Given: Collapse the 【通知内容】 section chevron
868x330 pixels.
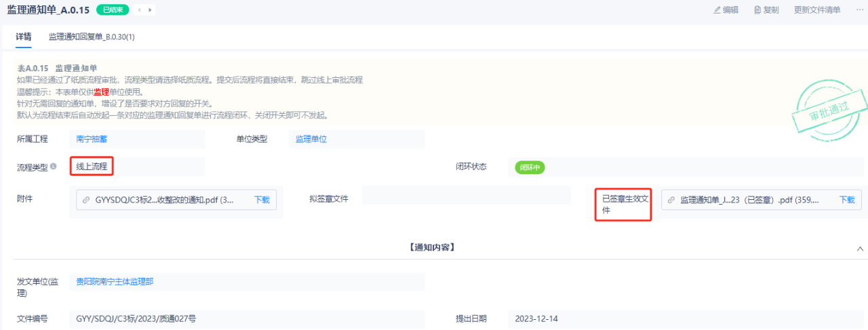Looking at the screenshot, I should [x=861, y=249].
